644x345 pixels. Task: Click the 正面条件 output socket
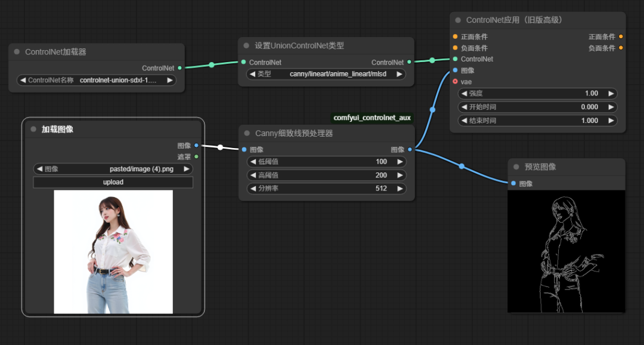click(x=621, y=36)
